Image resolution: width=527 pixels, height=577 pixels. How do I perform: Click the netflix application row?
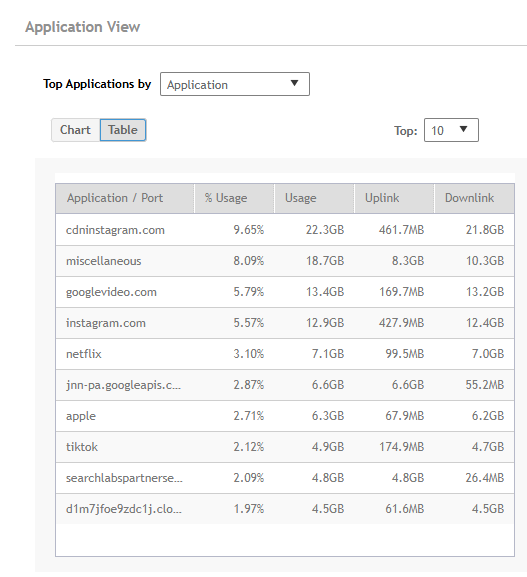pos(285,354)
